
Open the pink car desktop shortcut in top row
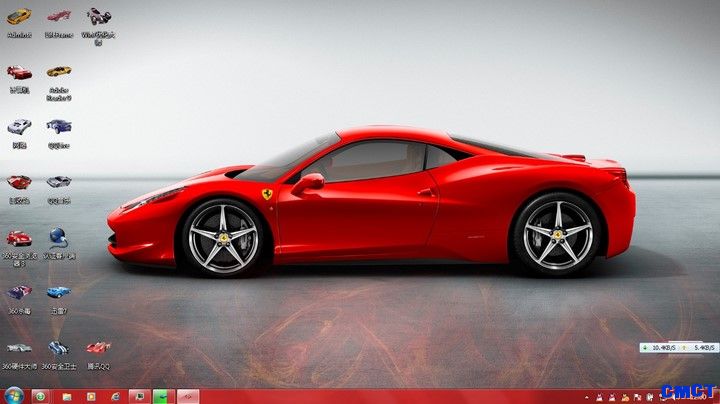click(x=59, y=17)
